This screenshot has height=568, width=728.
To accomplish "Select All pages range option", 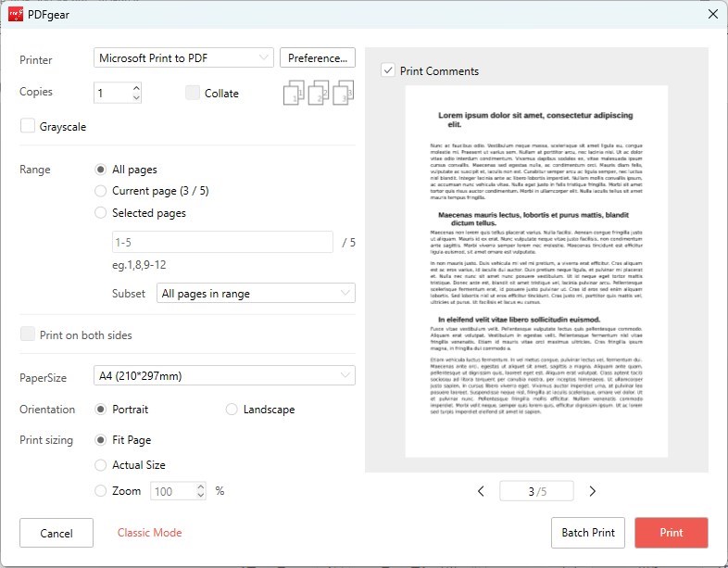I will pyautogui.click(x=100, y=170).
